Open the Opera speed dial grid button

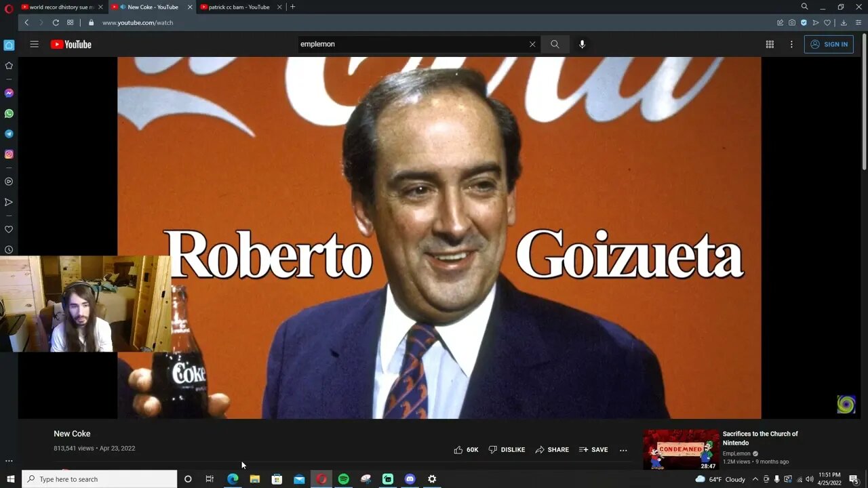pyautogui.click(x=70, y=22)
